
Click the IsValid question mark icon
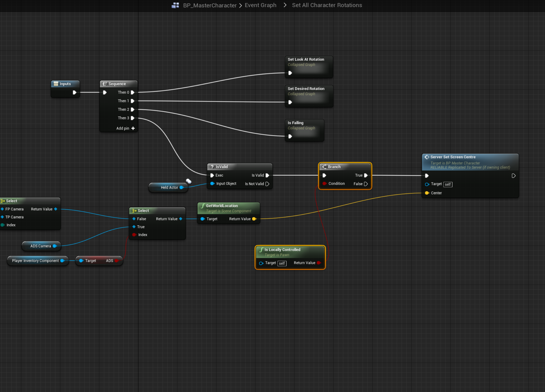pyautogui.click(x=212, y=167)
